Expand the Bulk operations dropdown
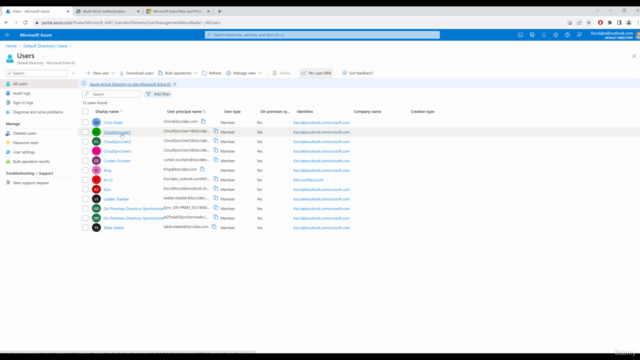This screenshot has width=640, height=360. [196, 73]
